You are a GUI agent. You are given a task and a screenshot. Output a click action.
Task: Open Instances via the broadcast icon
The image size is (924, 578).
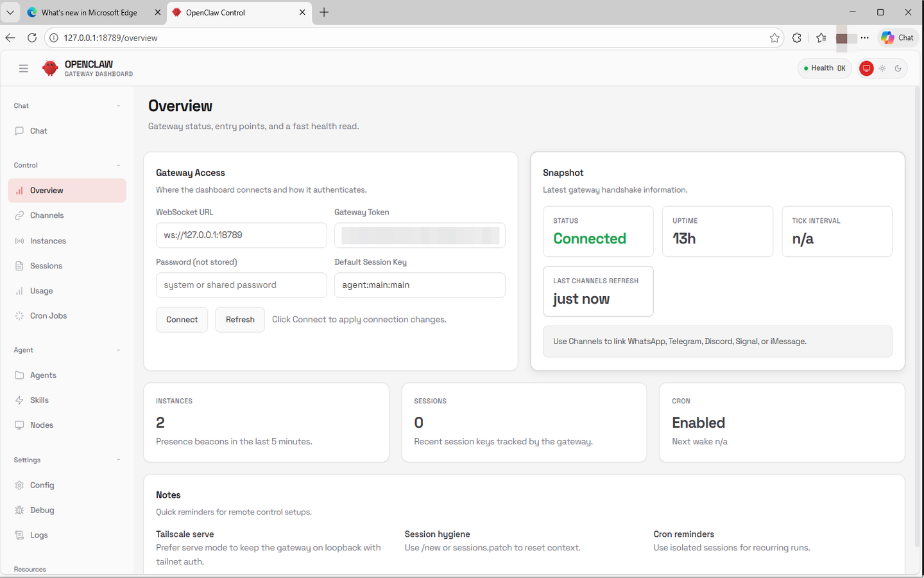tap(20, 240)
